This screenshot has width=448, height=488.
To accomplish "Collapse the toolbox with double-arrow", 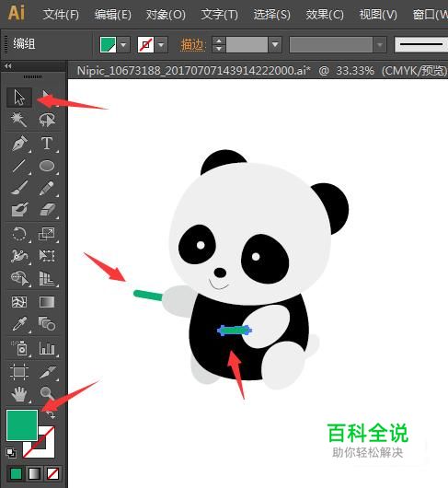I will pyautogui.click(x=8, y=65).
